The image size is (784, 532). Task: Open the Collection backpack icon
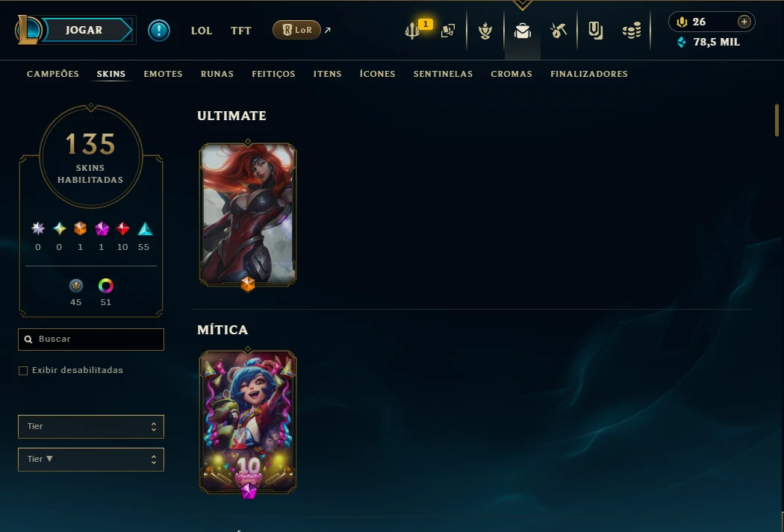click(523, 31)
